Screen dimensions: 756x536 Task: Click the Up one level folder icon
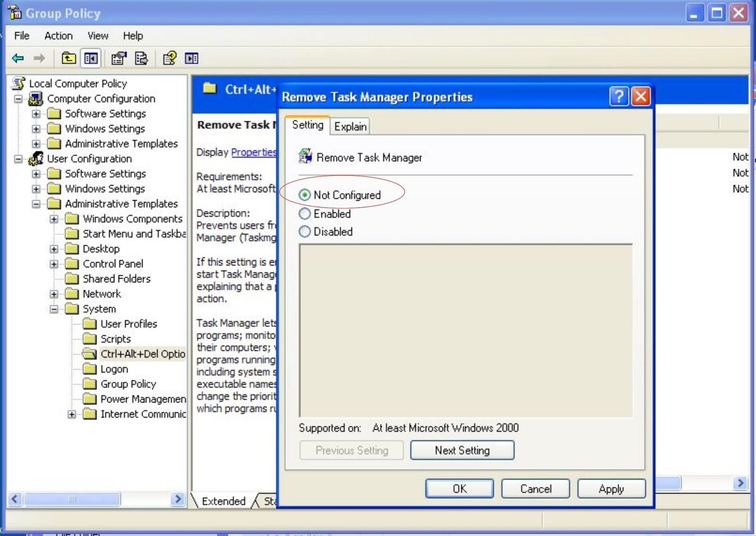[x=69, y=58]
